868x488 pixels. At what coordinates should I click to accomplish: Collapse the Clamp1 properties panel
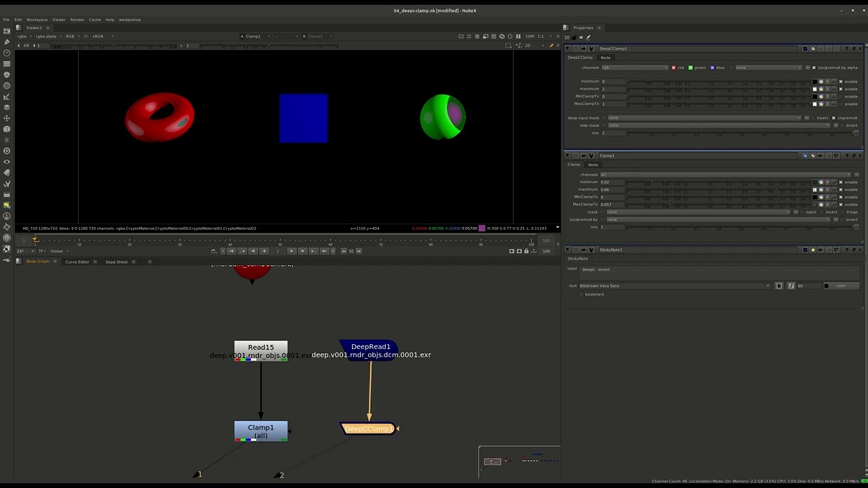point(567,156)
